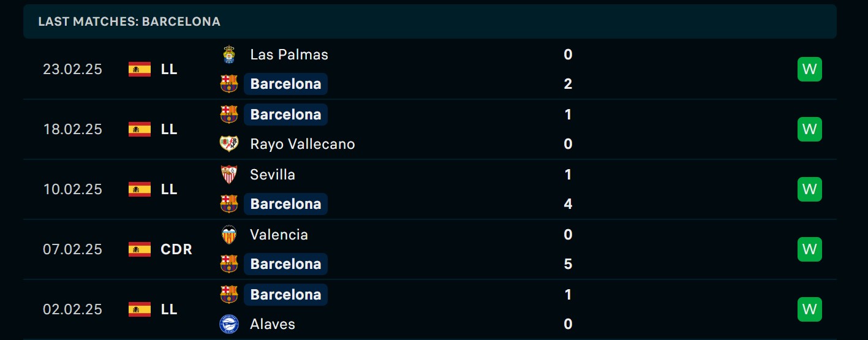Viewport: 868px width, 340px height.
Task: Click the Rayo Vallecano club crest
Action: [229, 144]
